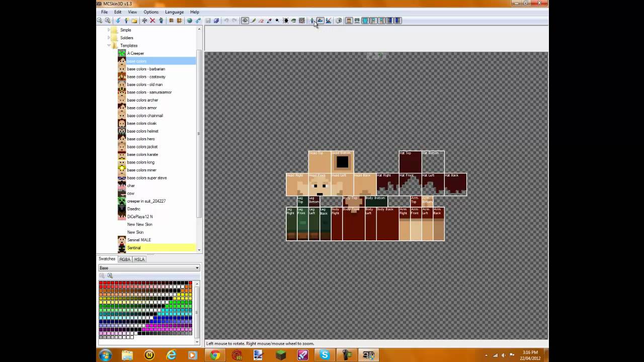The image size is (644, 362).
Task: Click the zoom out magnifier in main toolbar
Action: tap(99, 21)
